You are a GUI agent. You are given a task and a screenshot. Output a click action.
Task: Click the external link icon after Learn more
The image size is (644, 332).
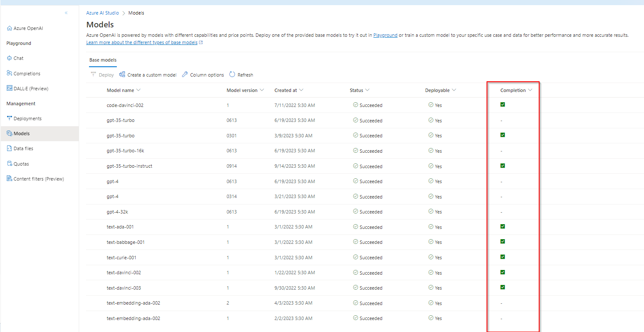pyautogui.click(x=201, y=43)
